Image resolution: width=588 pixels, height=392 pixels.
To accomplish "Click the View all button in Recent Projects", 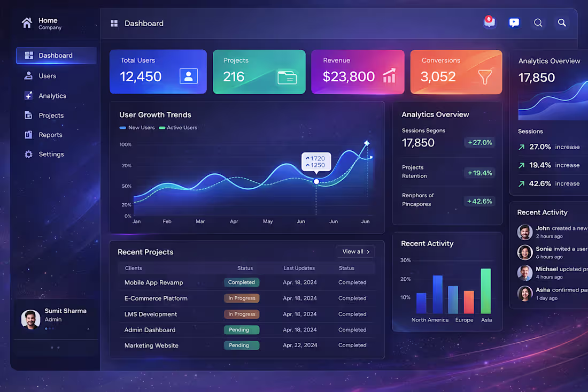I will tap(355, 251).
